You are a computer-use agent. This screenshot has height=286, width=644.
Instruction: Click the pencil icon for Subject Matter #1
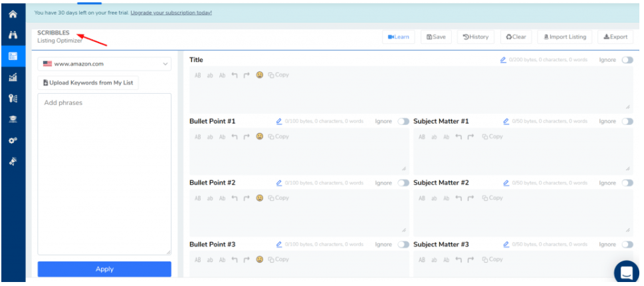[x=506, y=122]
